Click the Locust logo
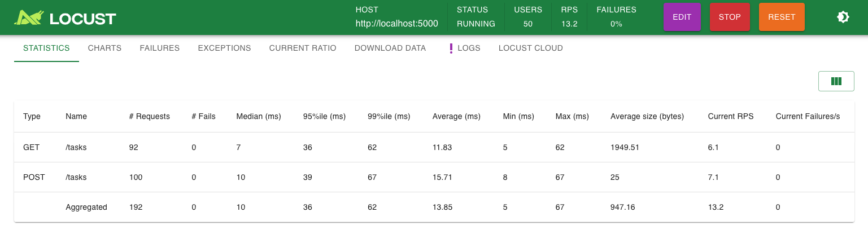The image size is (868, 247). pos(65,18)
